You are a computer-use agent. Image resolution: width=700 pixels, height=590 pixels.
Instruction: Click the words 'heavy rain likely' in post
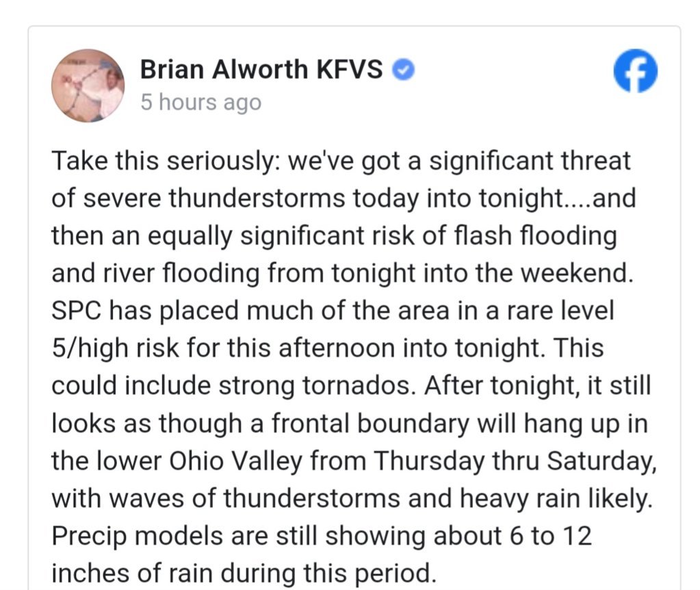click(x=554, y=498)
